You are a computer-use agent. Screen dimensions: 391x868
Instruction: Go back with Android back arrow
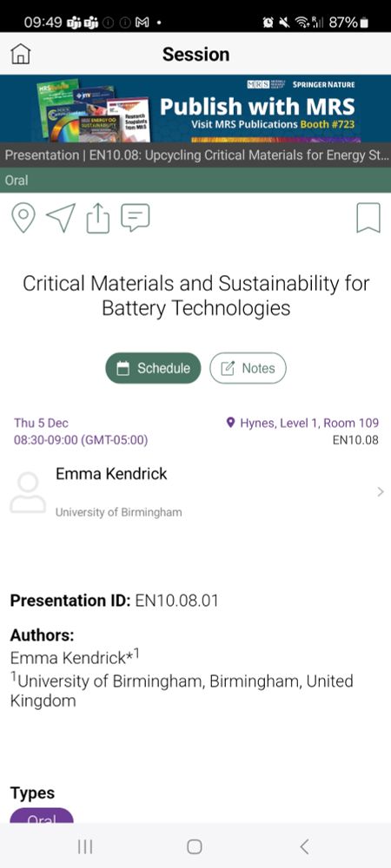pyautogui.click(x=304, y=846)
